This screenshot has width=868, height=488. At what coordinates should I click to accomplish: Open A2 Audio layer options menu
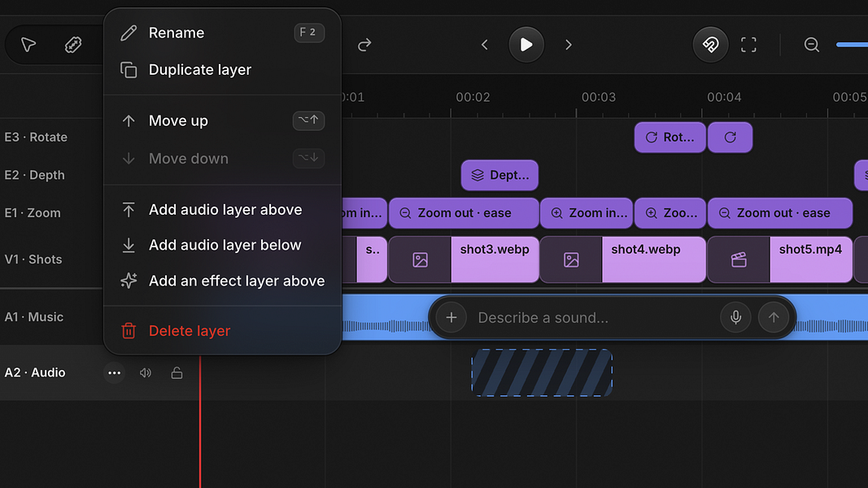point(115,373)
